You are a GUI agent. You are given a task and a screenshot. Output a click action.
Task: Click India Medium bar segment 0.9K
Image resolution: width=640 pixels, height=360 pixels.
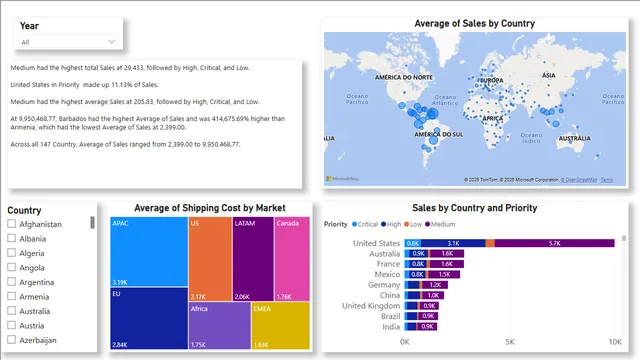tap(427, 327)
